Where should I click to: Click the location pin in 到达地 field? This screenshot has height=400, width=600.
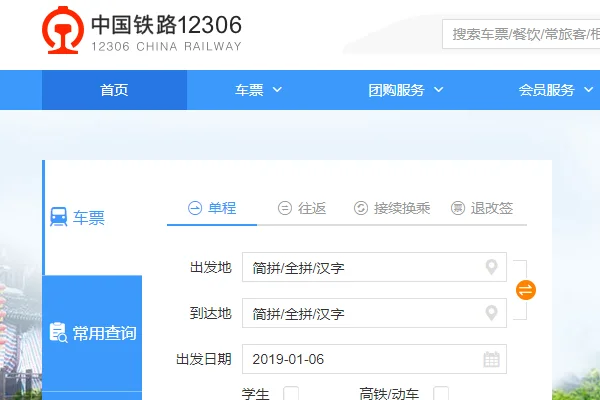click(491, 313)
